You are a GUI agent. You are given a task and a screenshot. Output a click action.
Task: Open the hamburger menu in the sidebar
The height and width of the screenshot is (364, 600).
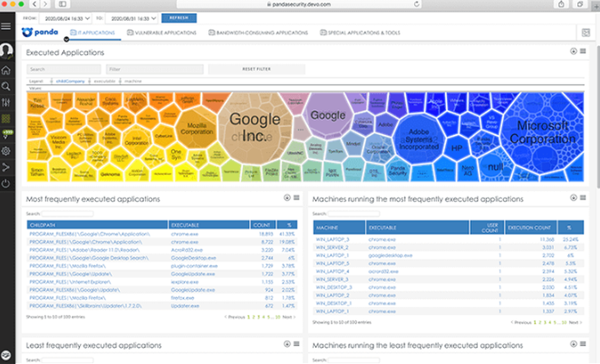point(6,26)
